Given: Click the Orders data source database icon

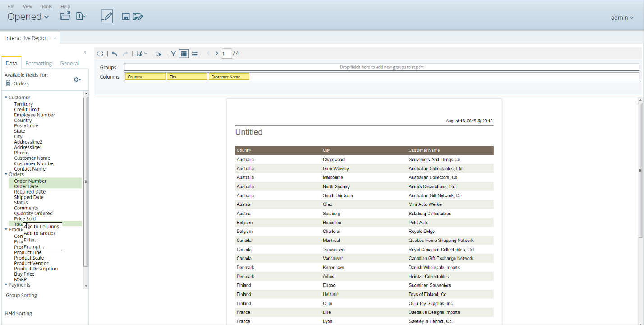Looking at the screenshot, I should [x=8, y=84].
